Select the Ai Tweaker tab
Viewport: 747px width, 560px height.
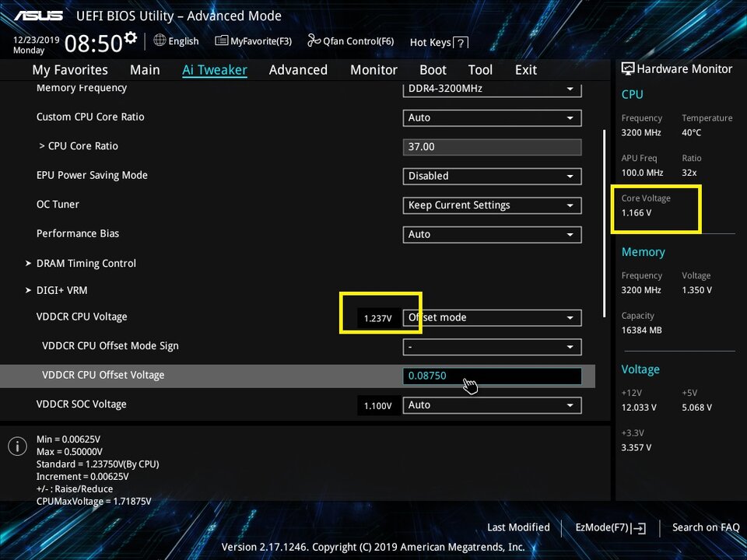pyautogui.click(x=215, y=70)
